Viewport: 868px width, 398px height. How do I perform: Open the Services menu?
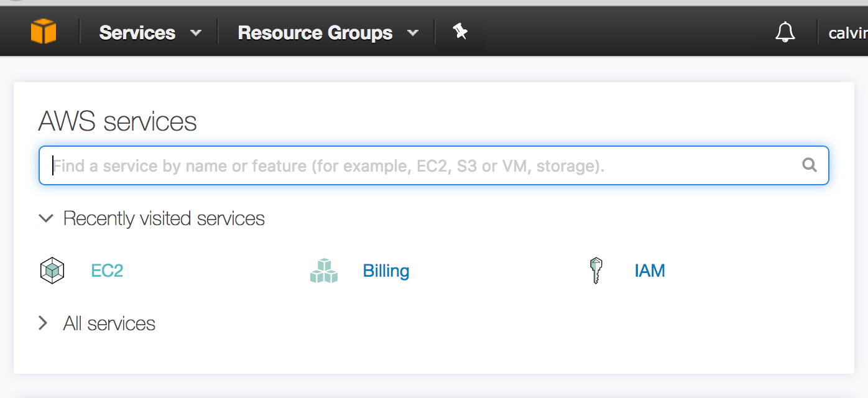pyautogui.click(x=137, y=32)
